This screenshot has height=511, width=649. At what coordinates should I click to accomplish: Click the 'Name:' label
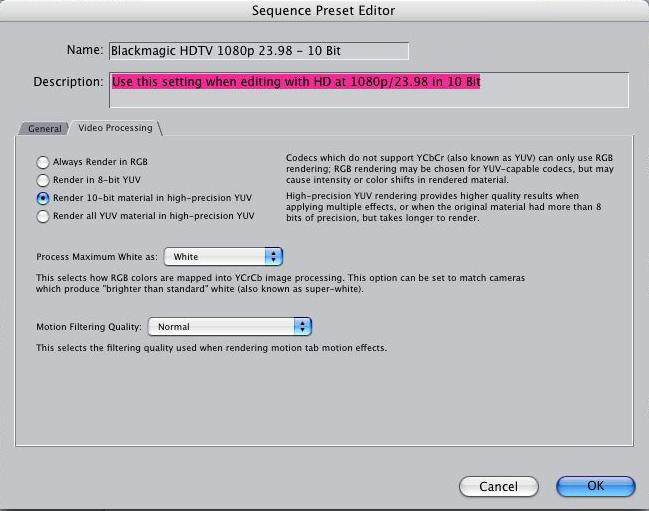click(x=85, y=50)
